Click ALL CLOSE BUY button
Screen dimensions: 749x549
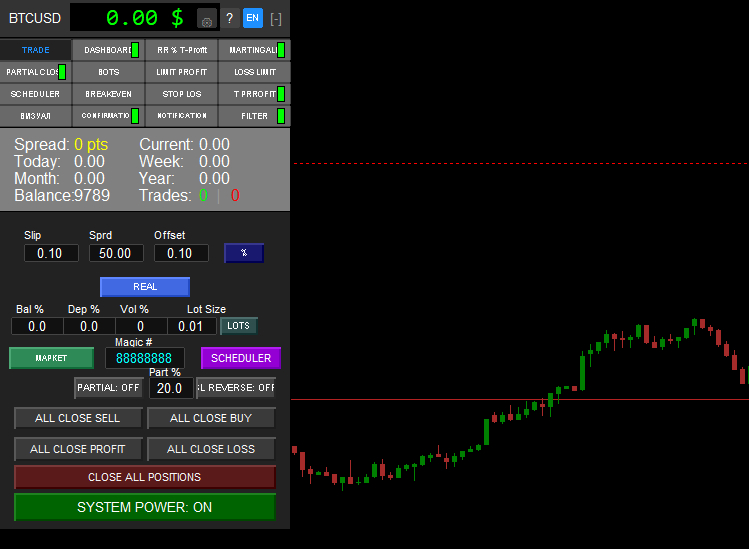pos(211,418)
